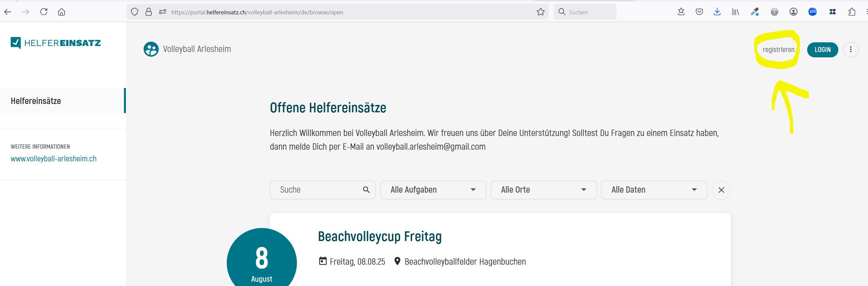Screen dimensions: 868x286
Task: Click the Volleyball Arlesheim organization icon
Action: tap(151, 49)
